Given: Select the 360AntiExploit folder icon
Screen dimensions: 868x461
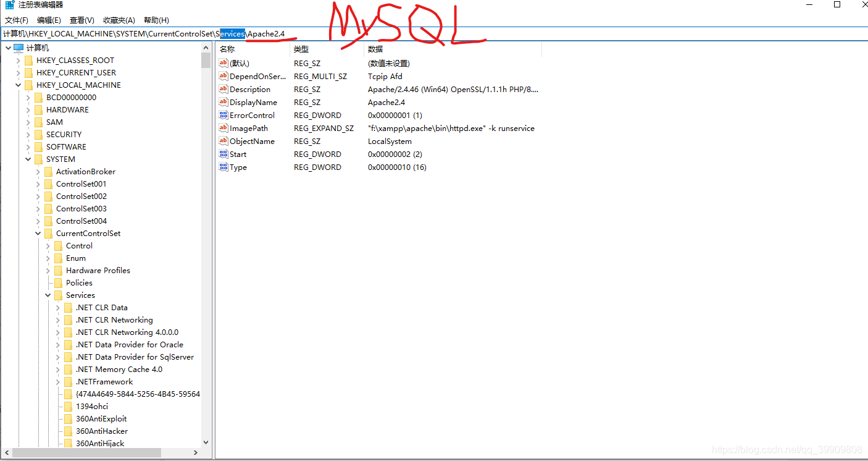Looking at the screenshot, I should coord(68,418).
